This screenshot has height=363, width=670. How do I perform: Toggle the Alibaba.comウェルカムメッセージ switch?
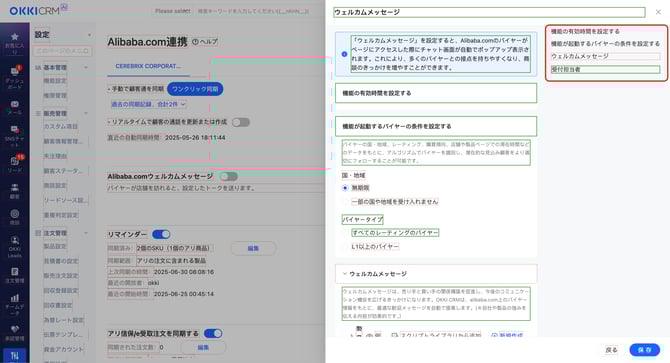point(229,176)
